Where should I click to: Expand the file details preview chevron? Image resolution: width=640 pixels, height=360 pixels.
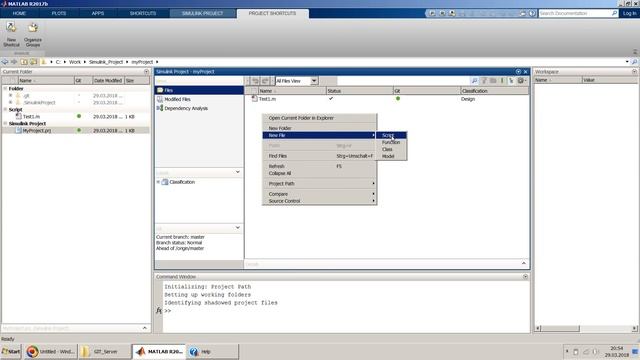pos(144,328)
